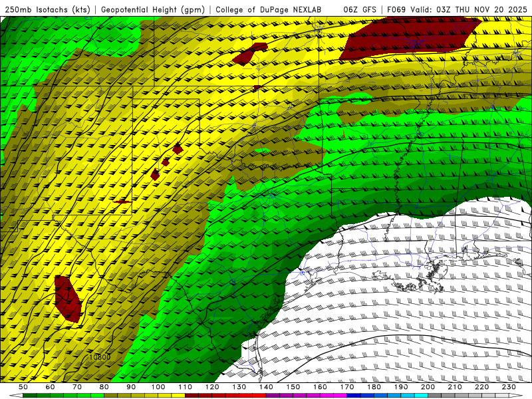Click the 50 label on the color scale
The height and width of the screenshot is (399, 532).
pyautogui.click(x=23, y=387)
